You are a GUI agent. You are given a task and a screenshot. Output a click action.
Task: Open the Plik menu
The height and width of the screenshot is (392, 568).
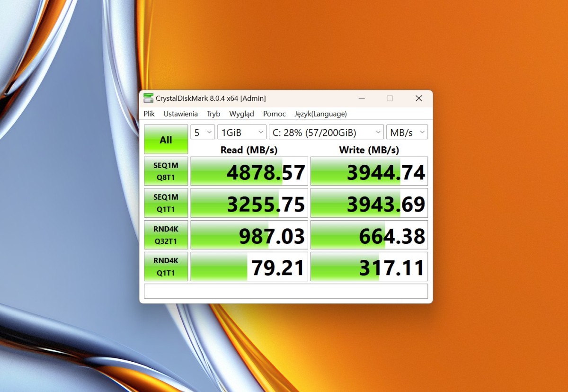click(150, 114)
